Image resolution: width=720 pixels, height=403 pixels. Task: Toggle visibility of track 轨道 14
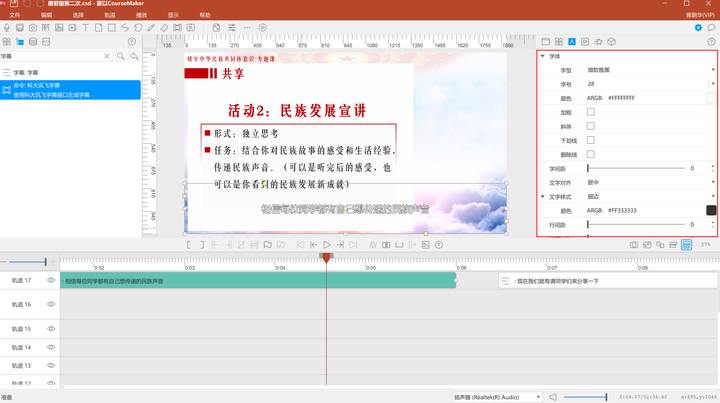coord(51,347)
